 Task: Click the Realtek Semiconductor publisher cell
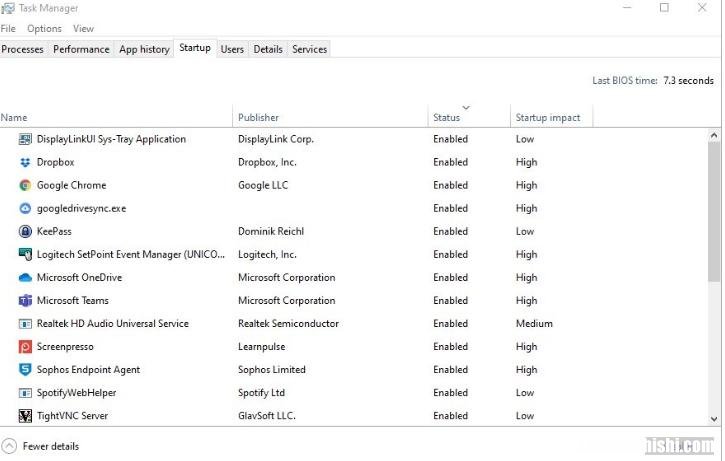[289, 324]
